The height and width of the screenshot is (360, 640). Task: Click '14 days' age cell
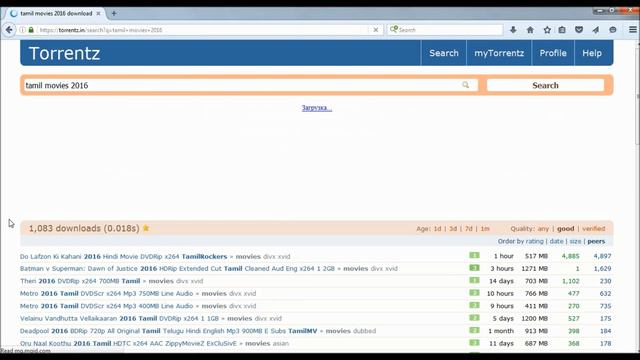coord(501,281)
